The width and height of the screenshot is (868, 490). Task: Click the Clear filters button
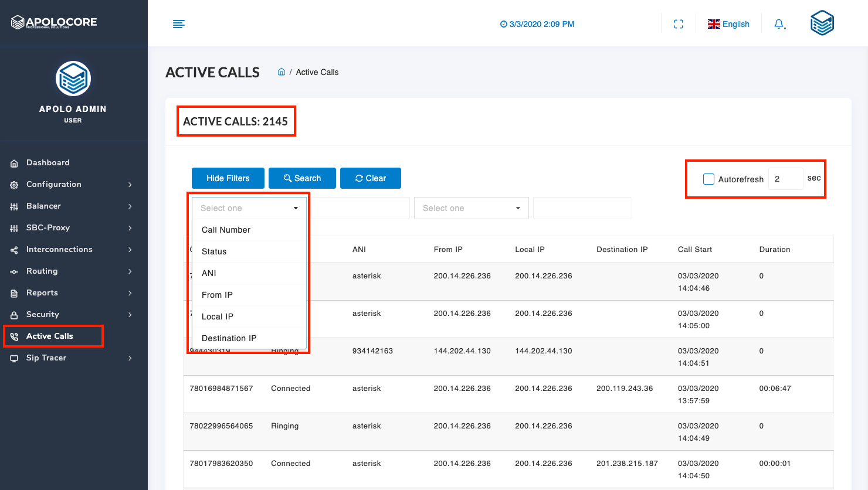[371, 178]
